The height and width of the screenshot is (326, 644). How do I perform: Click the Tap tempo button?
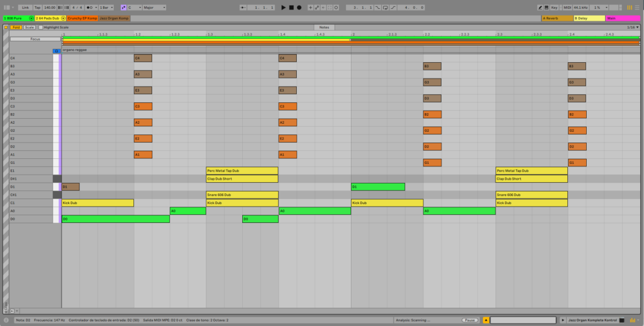(37, 8)
